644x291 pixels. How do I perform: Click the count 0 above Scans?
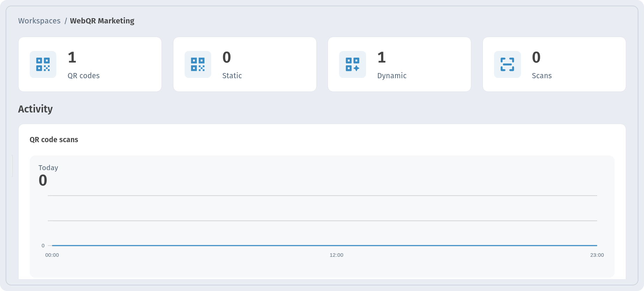pyautogui.click(x=536, y=57)
